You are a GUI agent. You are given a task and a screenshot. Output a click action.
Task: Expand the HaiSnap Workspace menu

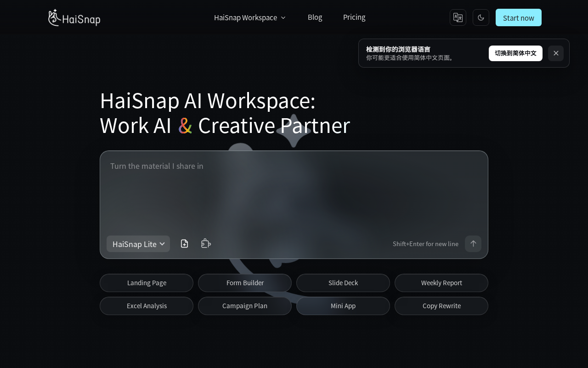click(250, 17)
